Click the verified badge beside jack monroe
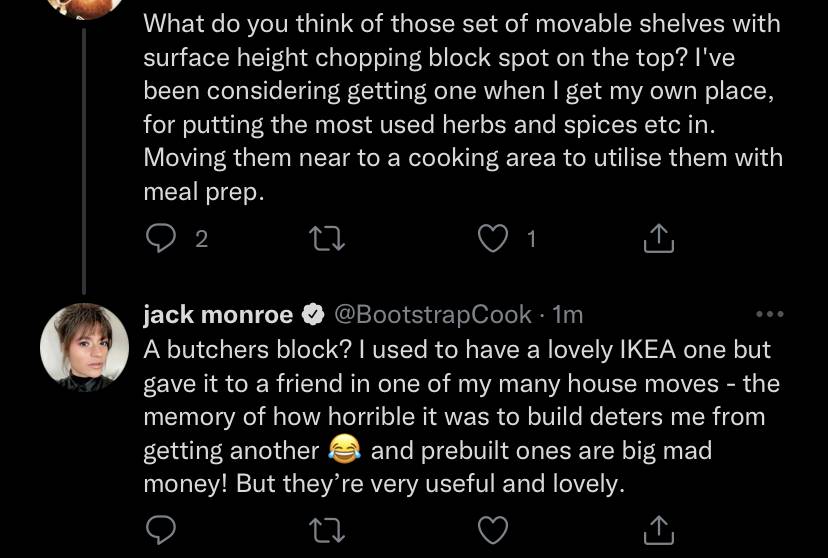The width and height of the screenshot is (828, 558). [x=313, y=315]
